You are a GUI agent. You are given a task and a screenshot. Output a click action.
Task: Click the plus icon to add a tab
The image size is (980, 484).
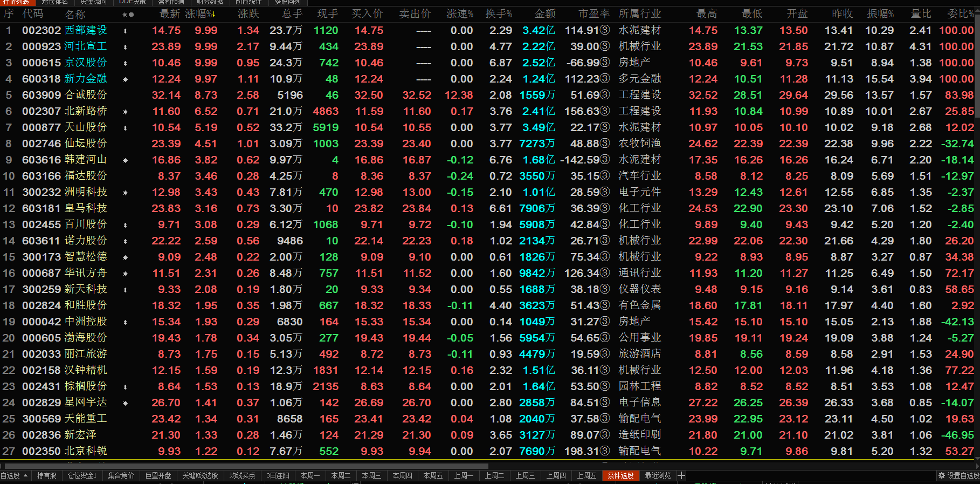click(x=681, y=475)
